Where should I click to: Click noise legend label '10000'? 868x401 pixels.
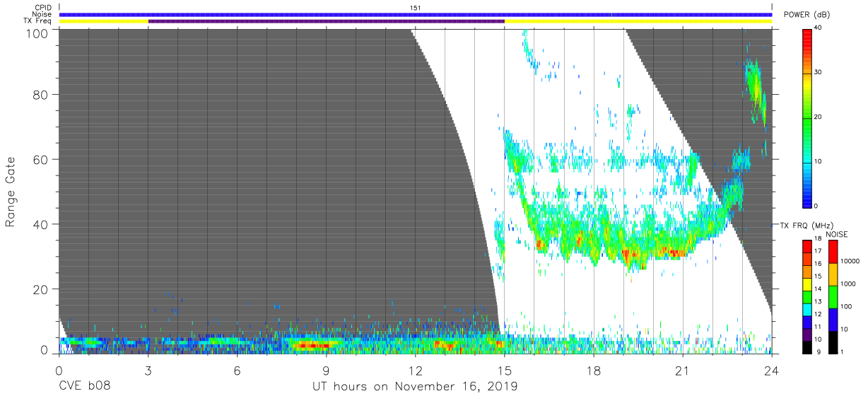pyautogui.click(x=849, y=261)
